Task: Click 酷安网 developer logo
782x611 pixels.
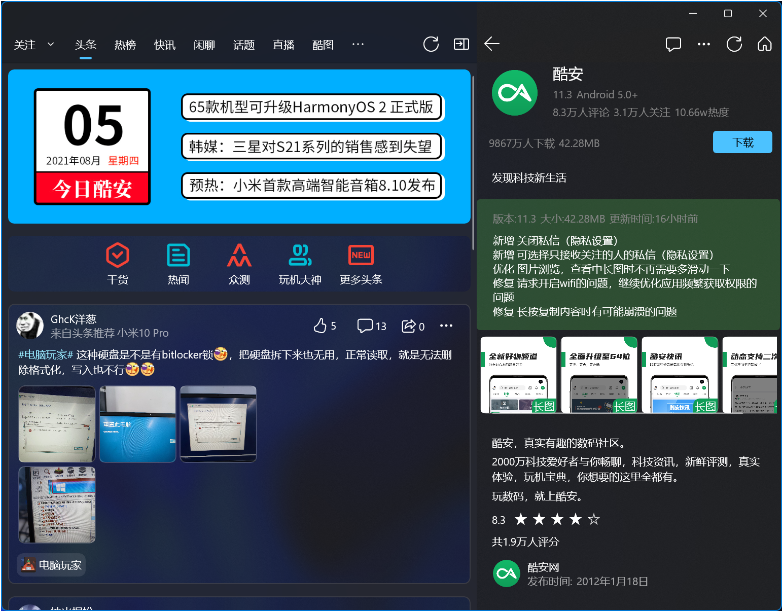Action: click(507, 574)
